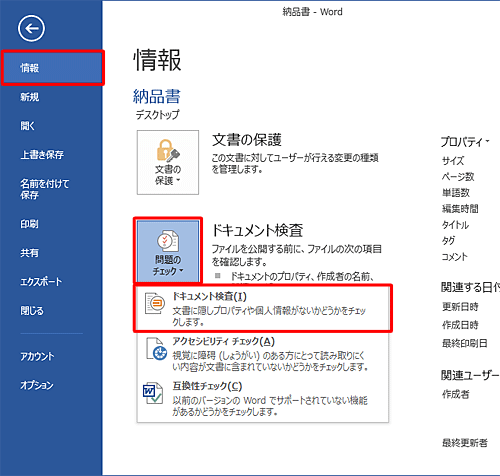Click the 編集時間 property label

pos(460,209)
